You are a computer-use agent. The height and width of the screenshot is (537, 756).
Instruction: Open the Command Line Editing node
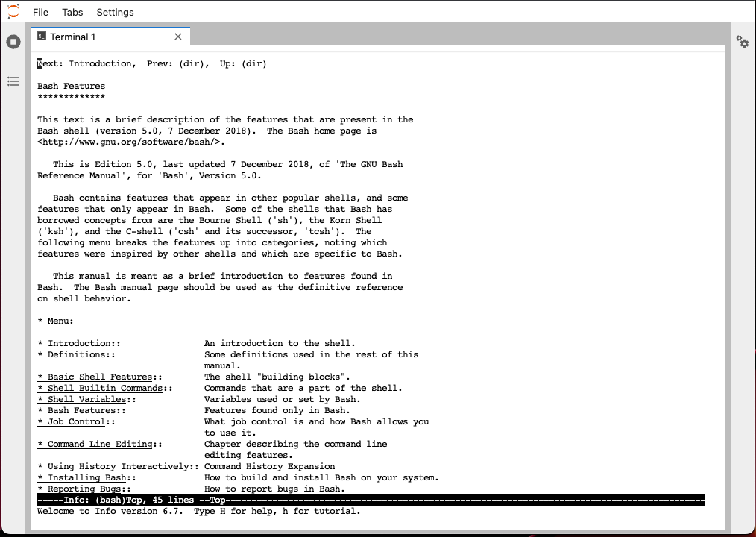(95, 444)
